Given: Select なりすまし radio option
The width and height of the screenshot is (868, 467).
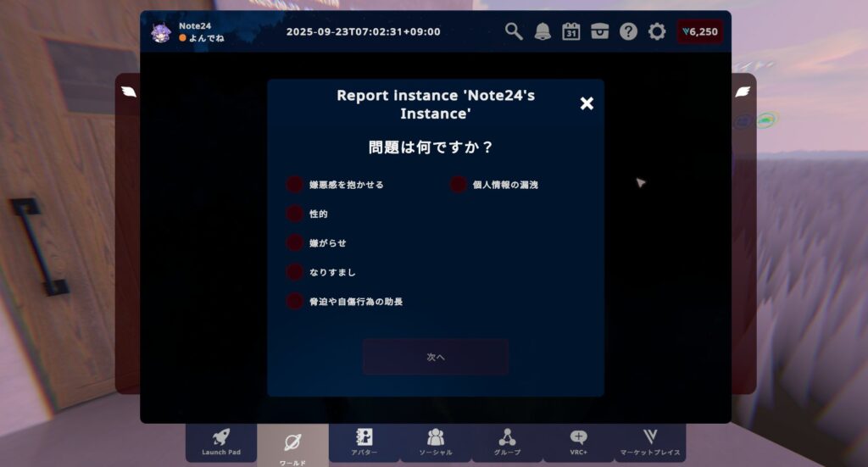Looking at the screenshot, I should click(x=294, y=272).
